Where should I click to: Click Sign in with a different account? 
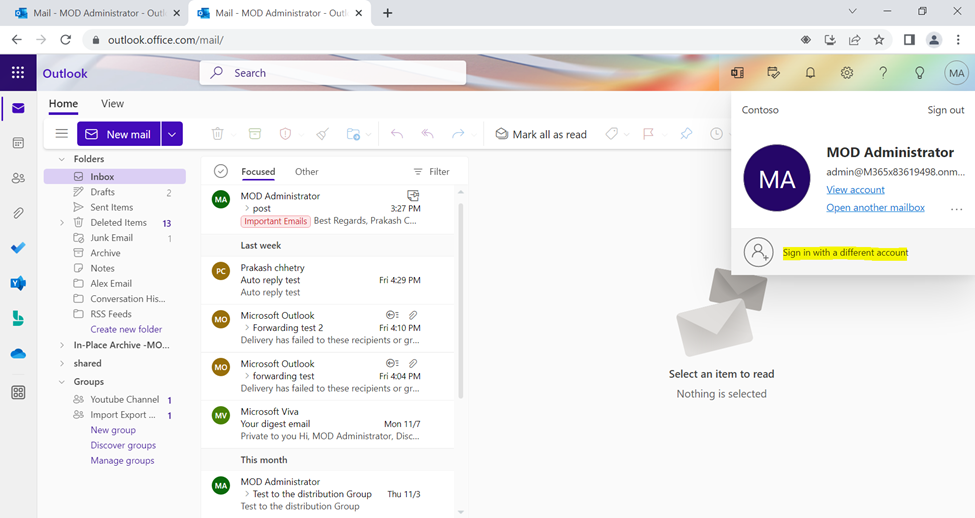[845, 252]
